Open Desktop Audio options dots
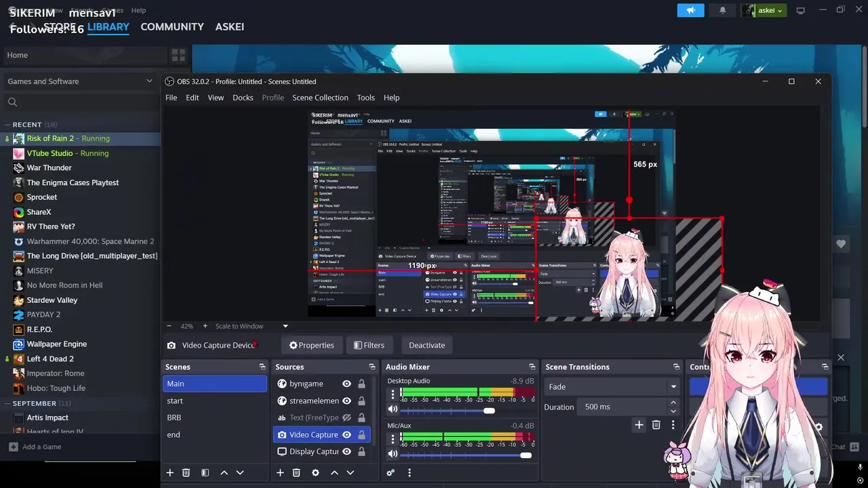868x488 pixels. pos(393,394)
